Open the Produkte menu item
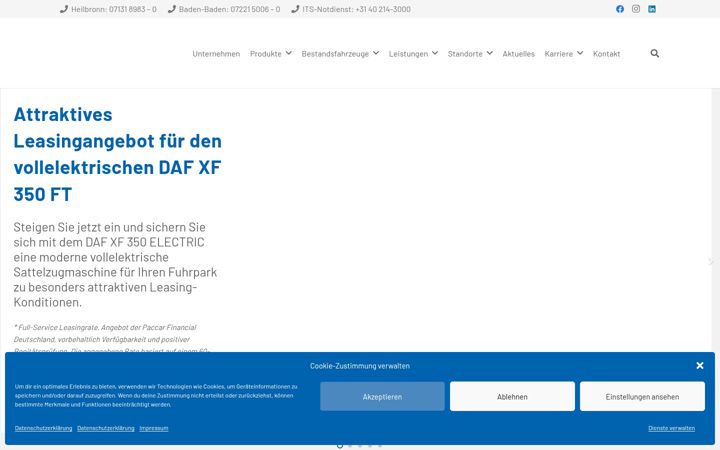Screen dimensions: 720x450 (x=265, y=54)
